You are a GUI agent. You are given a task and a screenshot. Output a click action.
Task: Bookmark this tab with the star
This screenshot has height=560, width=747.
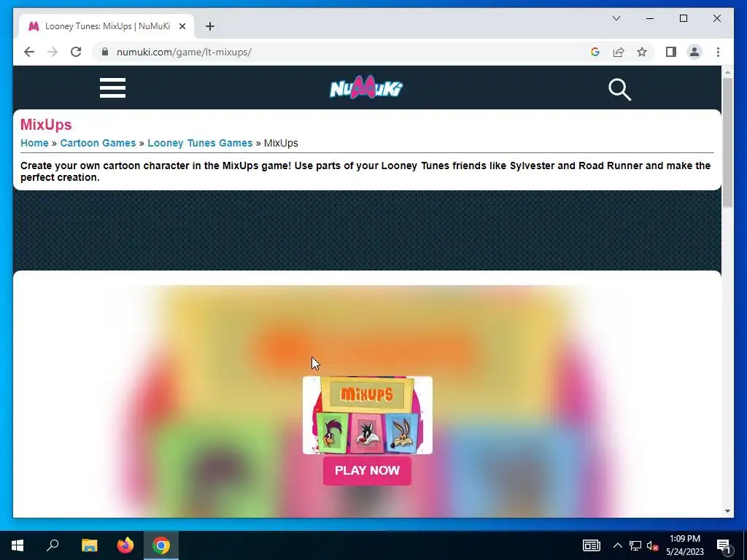pos(642,52)
